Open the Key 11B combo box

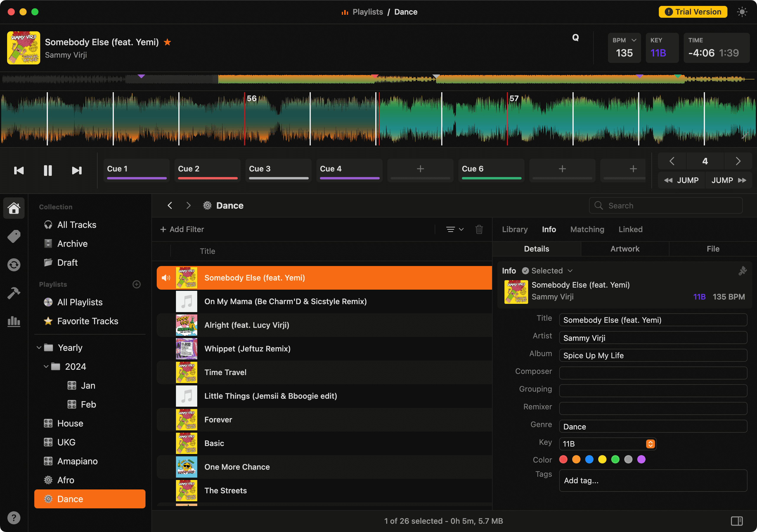pyautogui.click(x=607, y=444)
